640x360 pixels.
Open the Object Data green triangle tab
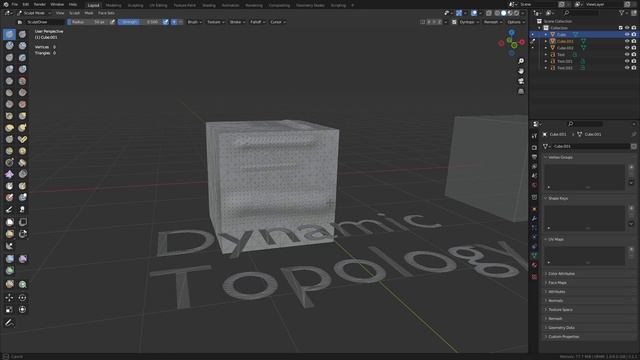coord(534,255)
